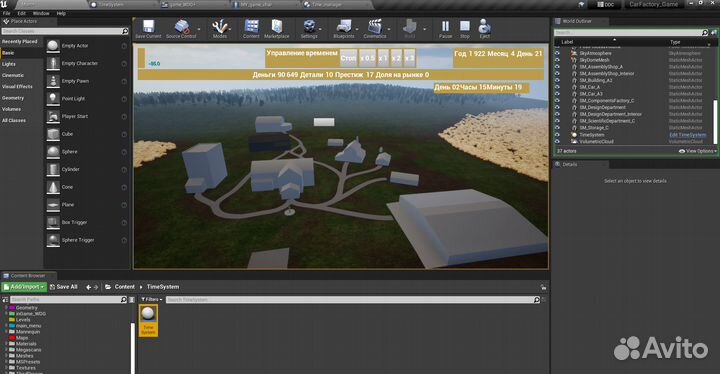Open the Help menu
Image resolution: width=720 pixels, height=374 pixels.
point(61,14)
